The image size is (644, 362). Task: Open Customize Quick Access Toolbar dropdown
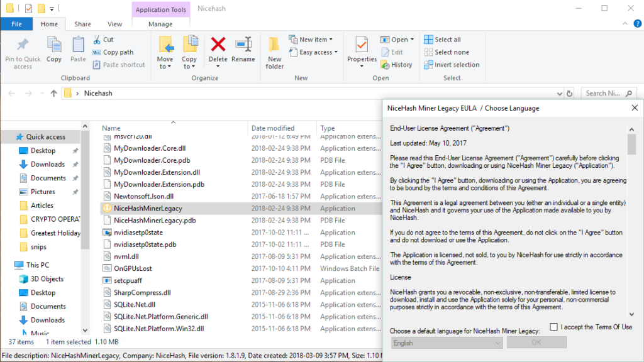pos(52,9)
